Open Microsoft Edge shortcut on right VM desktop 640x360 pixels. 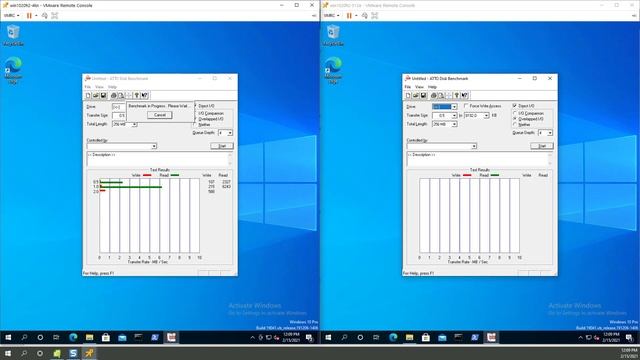(333, 70)
